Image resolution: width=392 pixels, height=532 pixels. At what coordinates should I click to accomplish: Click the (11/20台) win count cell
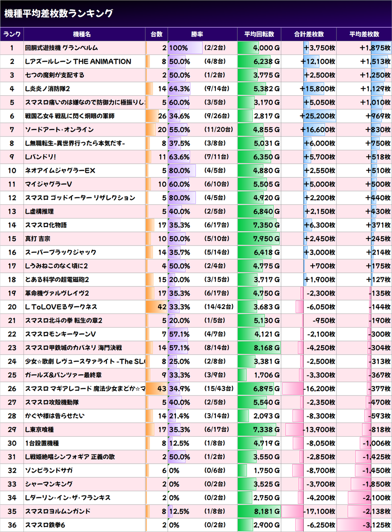point(219,129)
